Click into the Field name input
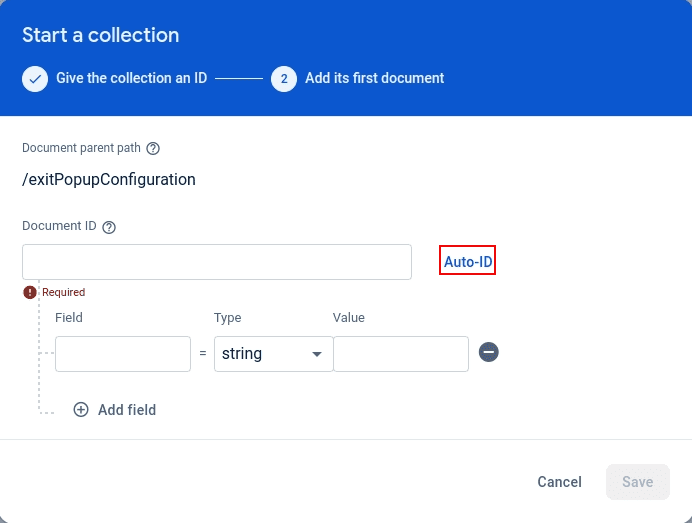Viewport: 692px width, 523px height. click(123, 354)
